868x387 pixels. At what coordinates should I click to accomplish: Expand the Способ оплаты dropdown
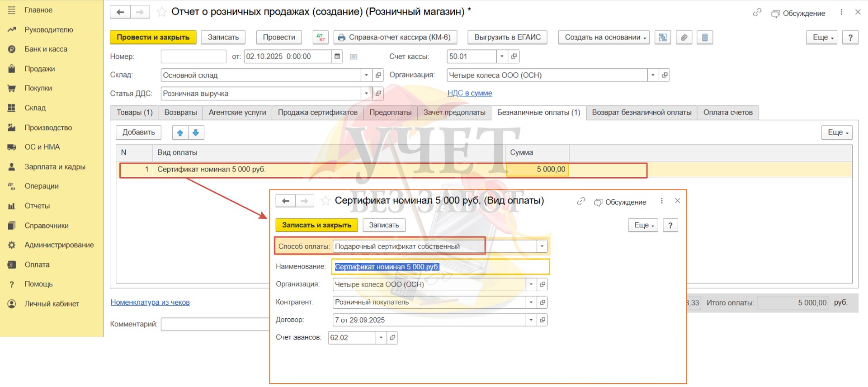[542, 246]
